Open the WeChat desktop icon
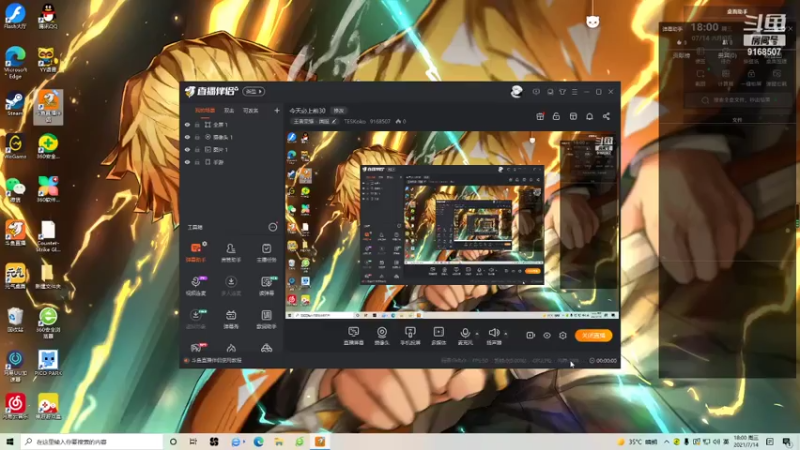800x450 pixels. (15, 190)
